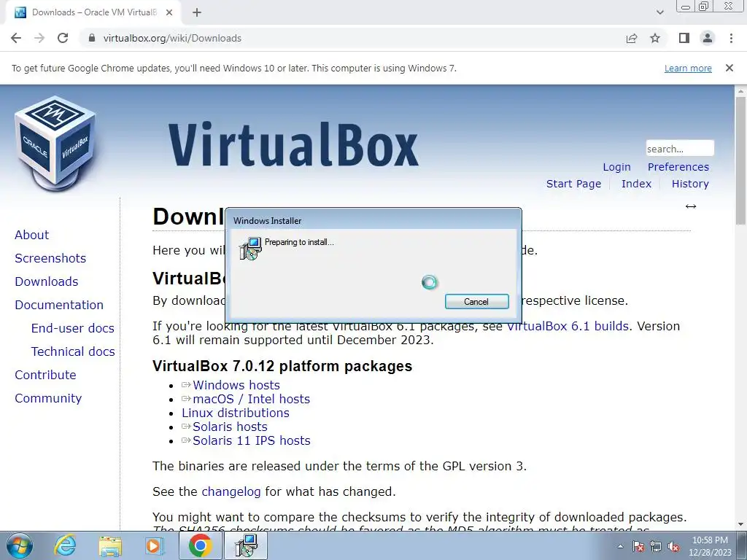Bookmark this page with star icon
This screenshot has height=560, width=747.
[655, 38]
